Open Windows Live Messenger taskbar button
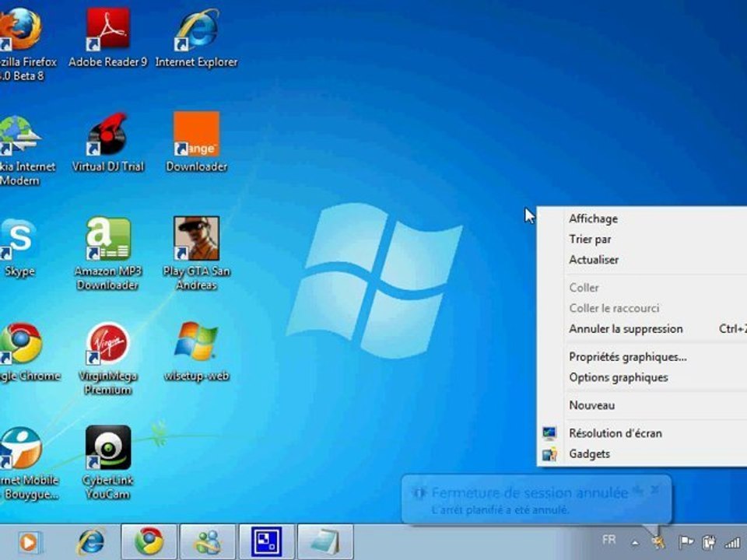This screenshot has height=560, width=747. tap(208, 541)
